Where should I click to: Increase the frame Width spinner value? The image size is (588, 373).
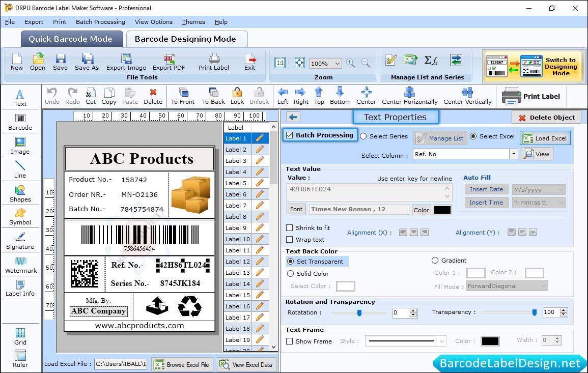tap(557, 338)
